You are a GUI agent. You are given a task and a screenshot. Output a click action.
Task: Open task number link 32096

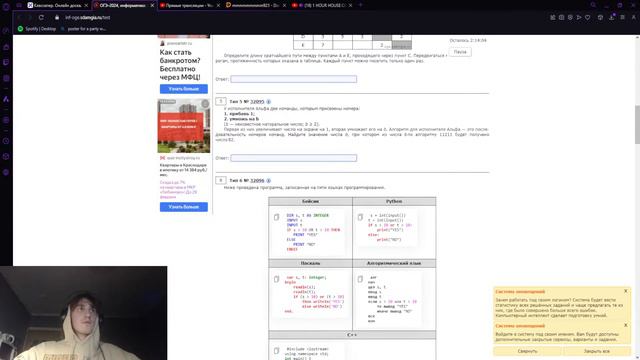click(257, 180)
